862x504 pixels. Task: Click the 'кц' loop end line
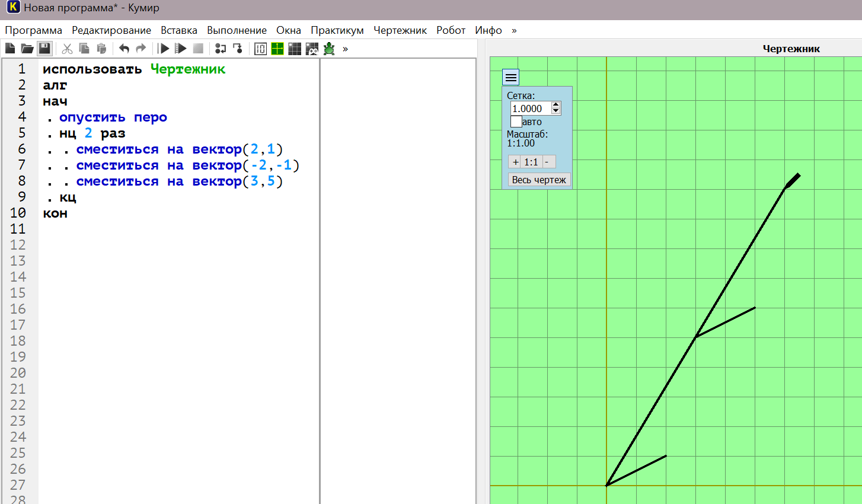(x=68, y=197)
